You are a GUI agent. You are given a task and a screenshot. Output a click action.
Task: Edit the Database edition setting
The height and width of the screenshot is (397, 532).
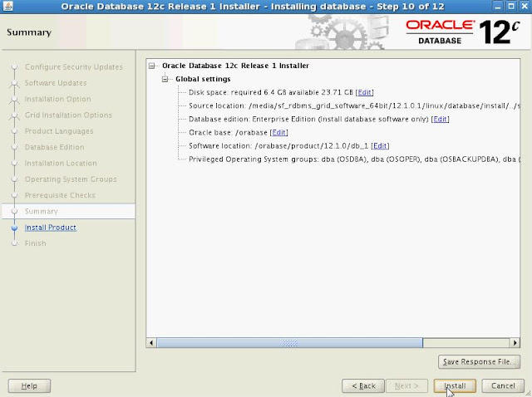[x=440, y=119]
